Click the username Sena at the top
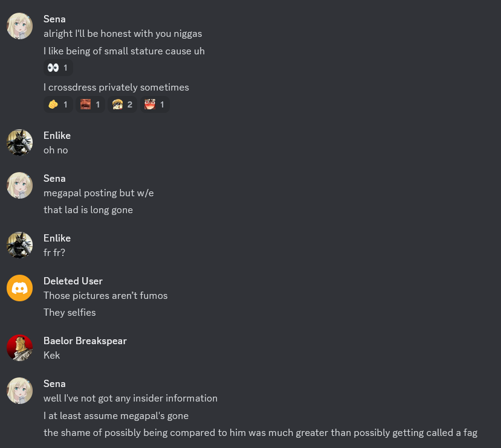Screen dimensions: 501x448 pos(54,19)
